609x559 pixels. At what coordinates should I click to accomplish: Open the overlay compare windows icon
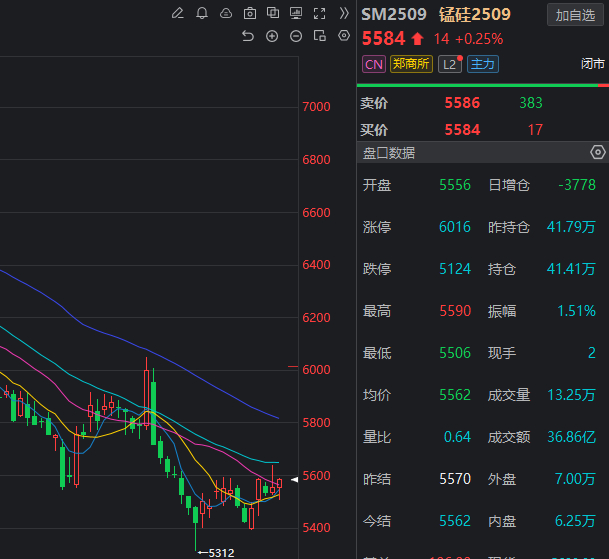tap(272, 13)
